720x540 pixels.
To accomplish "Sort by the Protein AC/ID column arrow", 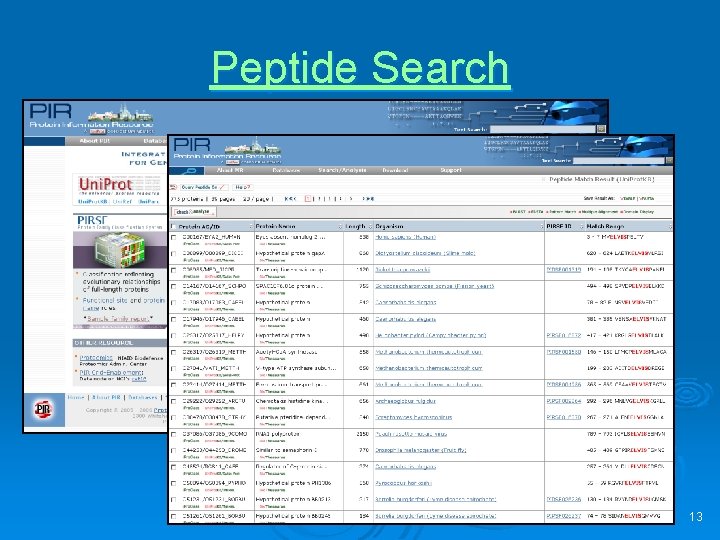I will pyautogui.click(x=251, y=226).
